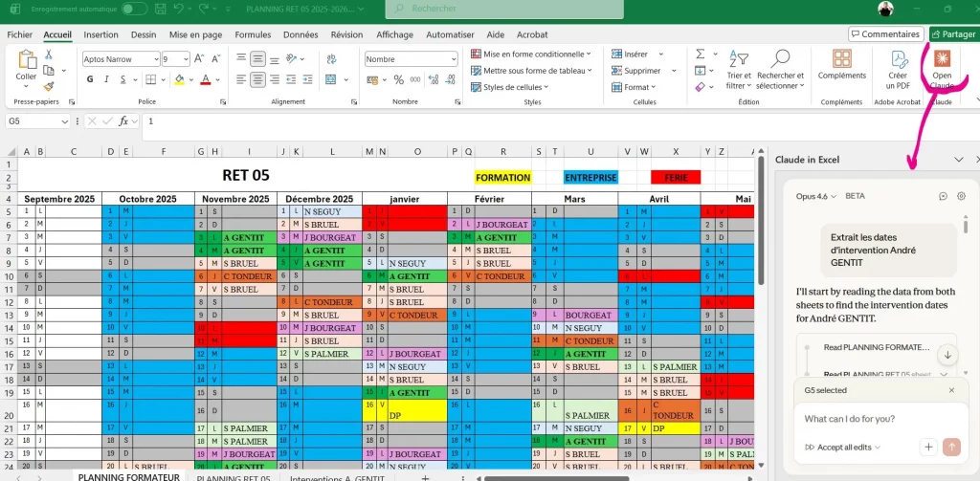Toggle italic formatting (I)
This screenshot has height=481, width=980.
(105, 80)
